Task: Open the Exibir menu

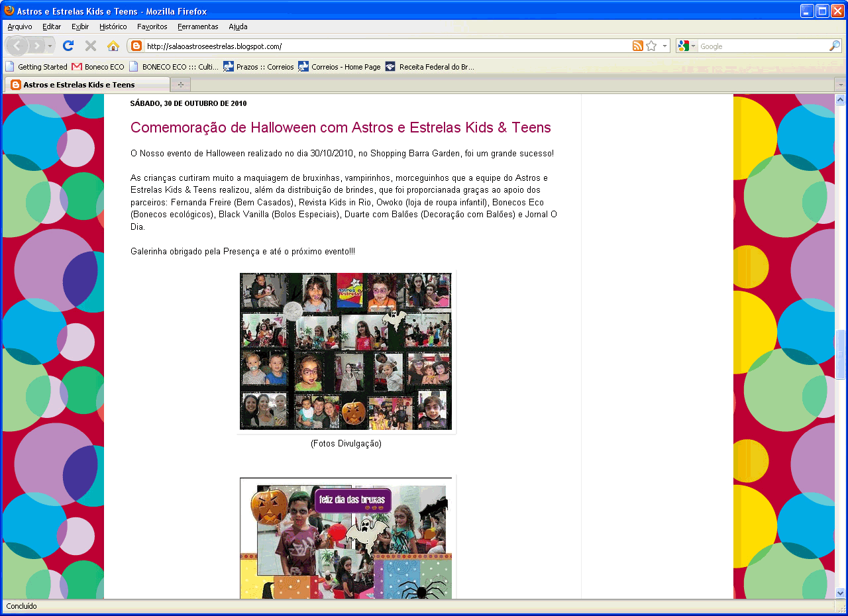Action: pyautogui.click(x=80, y=26)
